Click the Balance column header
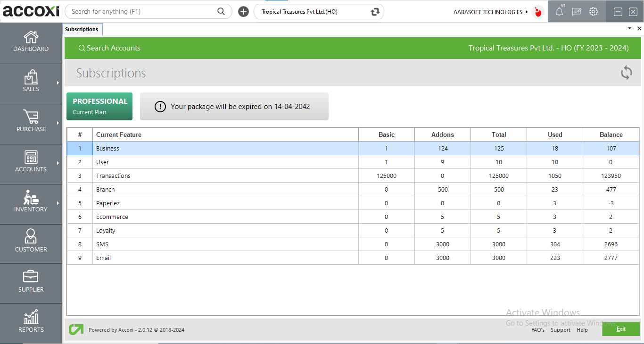This screenshot has height=344, width=644. coord(611,134)
